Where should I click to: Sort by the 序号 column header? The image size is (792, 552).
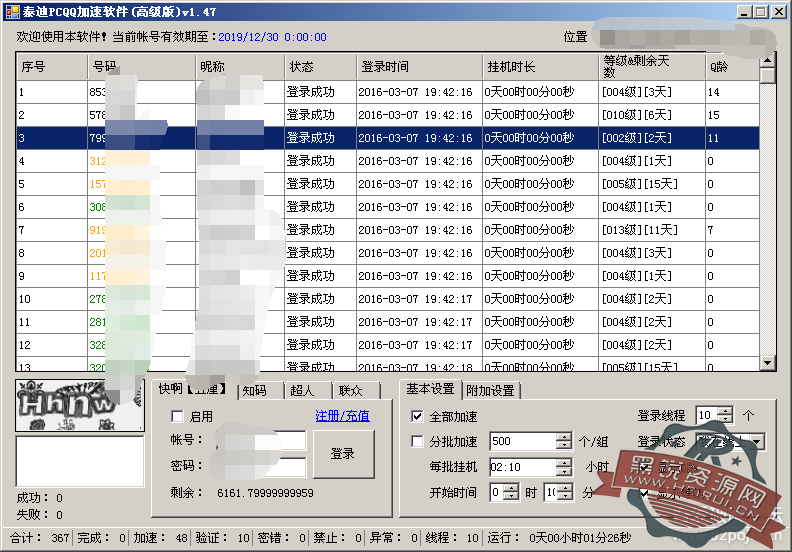click(52, 67)
